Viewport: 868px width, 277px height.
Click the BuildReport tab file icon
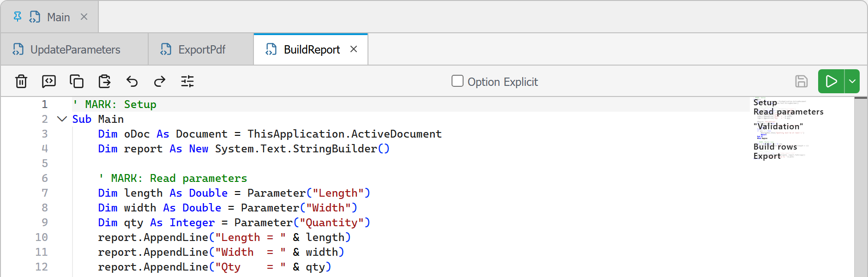[x=271, y=49]
